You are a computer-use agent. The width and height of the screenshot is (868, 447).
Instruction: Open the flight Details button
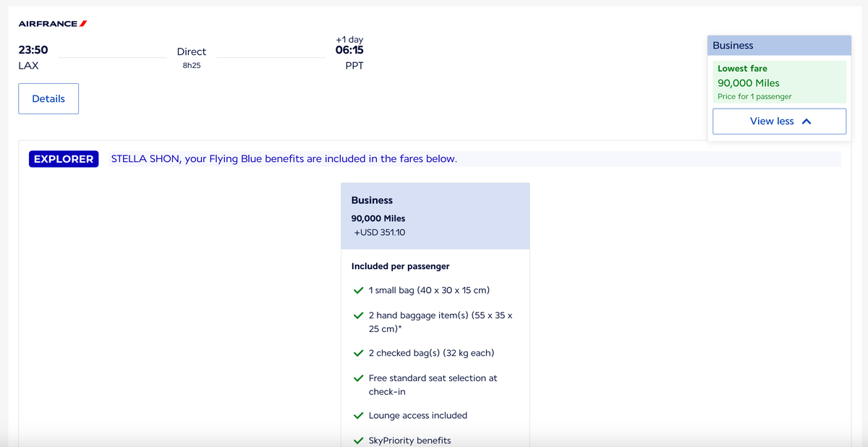[x=48, y=99]
